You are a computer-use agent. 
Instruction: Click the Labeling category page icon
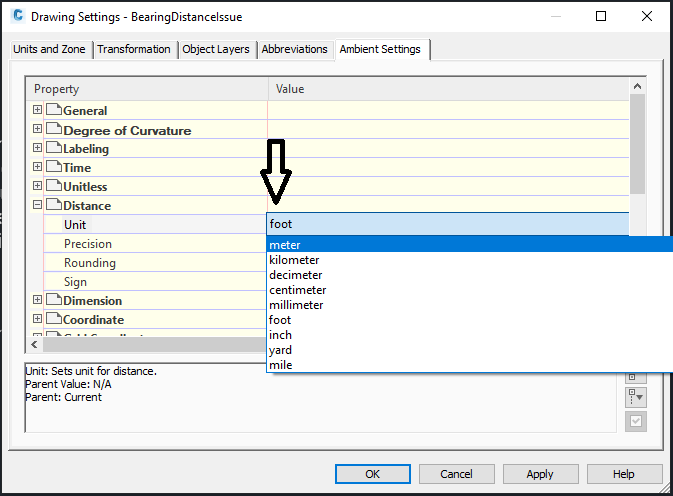(53, 148)
